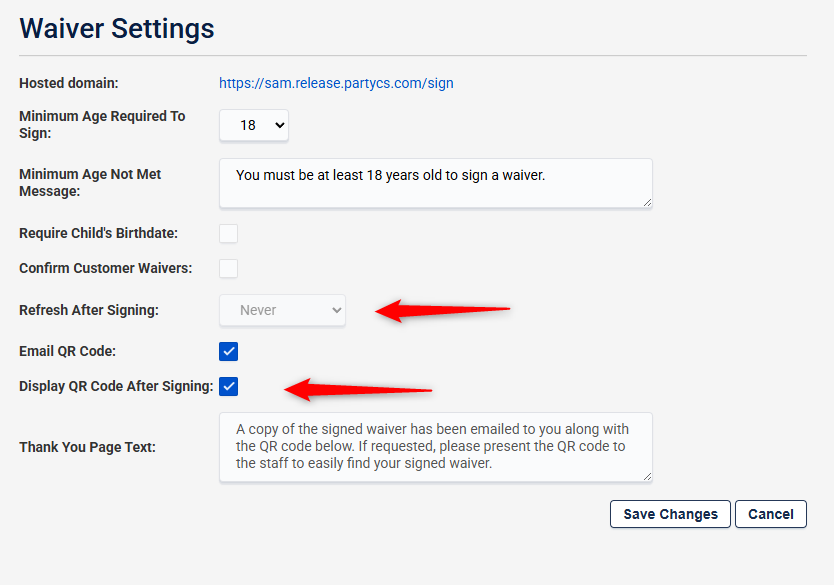The image size is (834, 585).
Task: Expand the Minimum Age Required dropdown showing 18
Action: (x=254, y=125)
